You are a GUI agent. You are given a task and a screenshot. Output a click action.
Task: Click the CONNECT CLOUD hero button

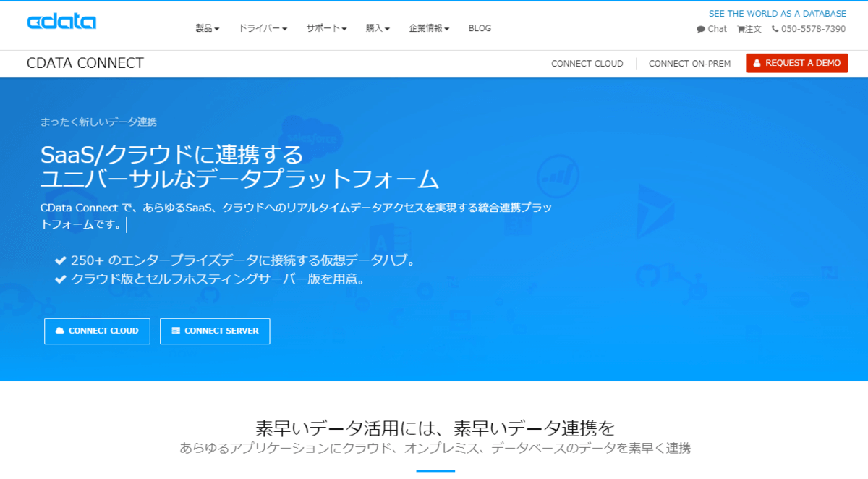click(97, 331)
